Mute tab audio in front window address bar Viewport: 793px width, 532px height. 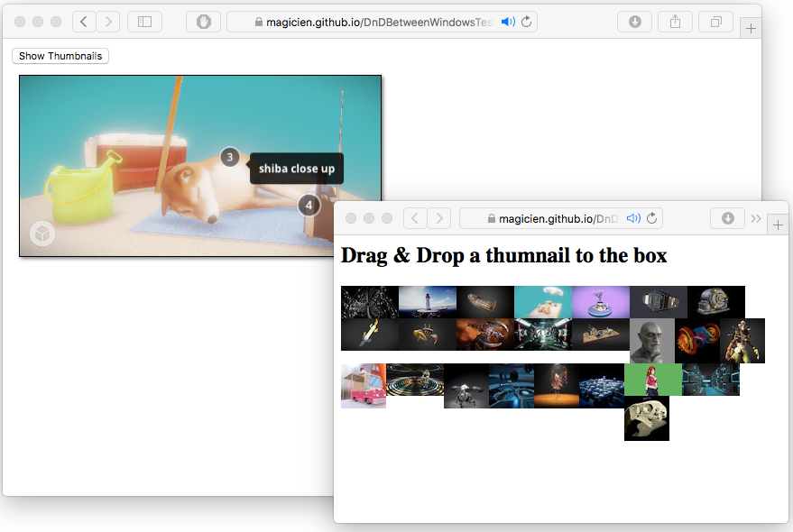coord(633,218)
